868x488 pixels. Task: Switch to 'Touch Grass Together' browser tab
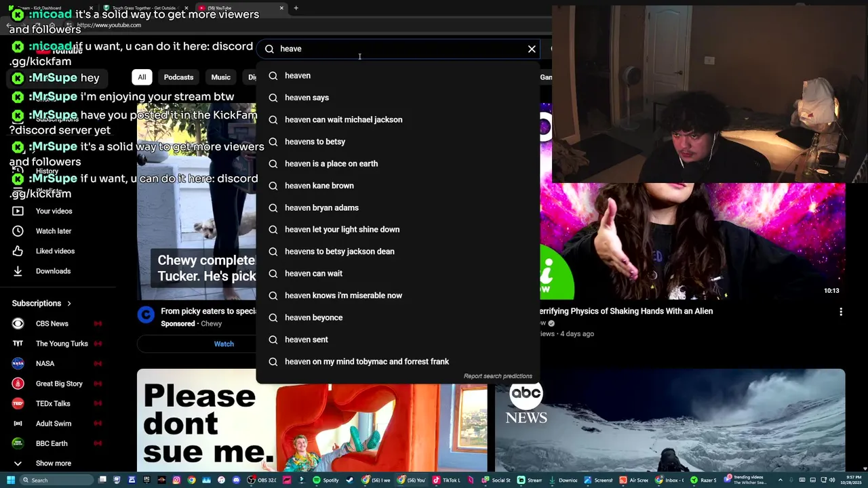[145, 8]
